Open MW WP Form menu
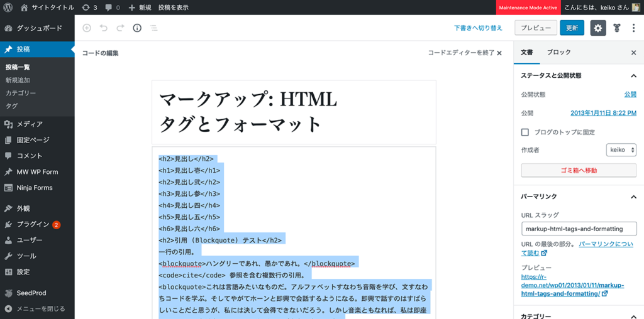Viewport: 644px width, 319px height. 37,172
